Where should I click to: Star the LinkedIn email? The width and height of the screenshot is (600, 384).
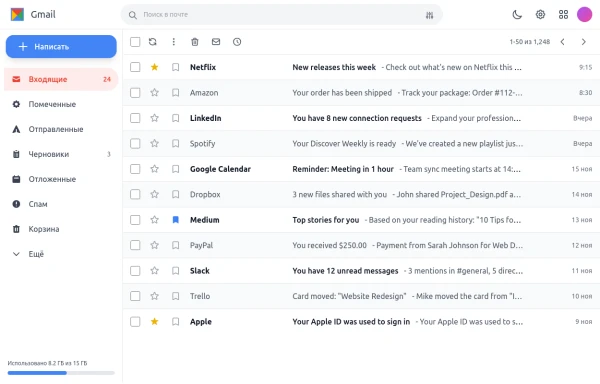point(155,118)
